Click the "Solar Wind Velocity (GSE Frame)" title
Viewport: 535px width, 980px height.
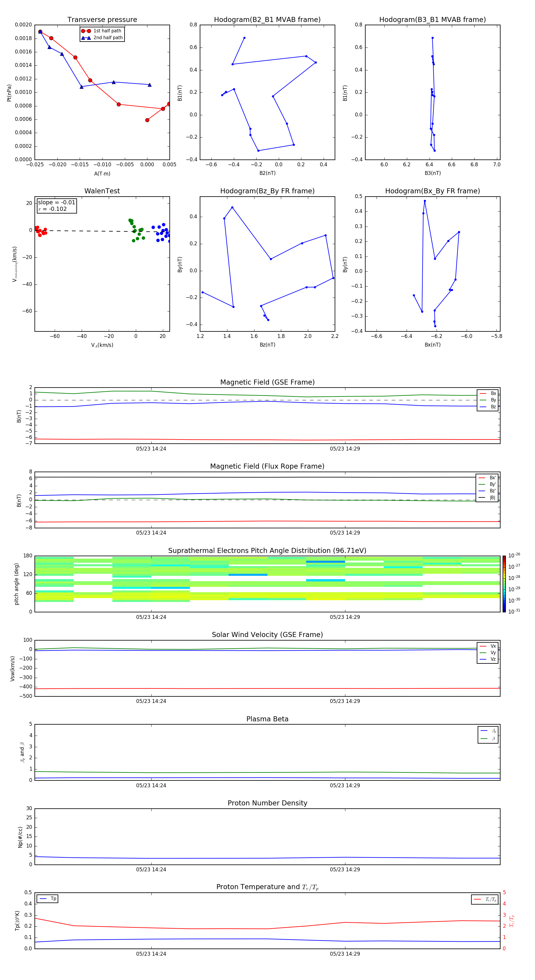[x=267, y=635]
